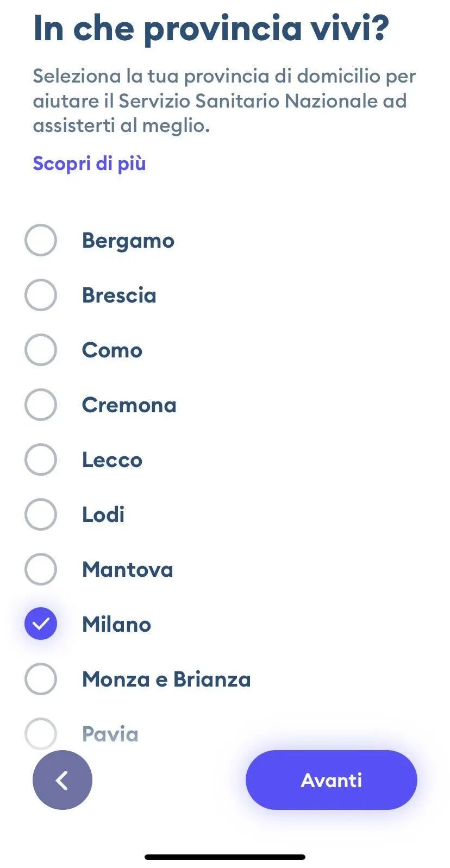450x868 pixels.
Task: Tap the iOS home indicator bar
Action: coord(225,857)
